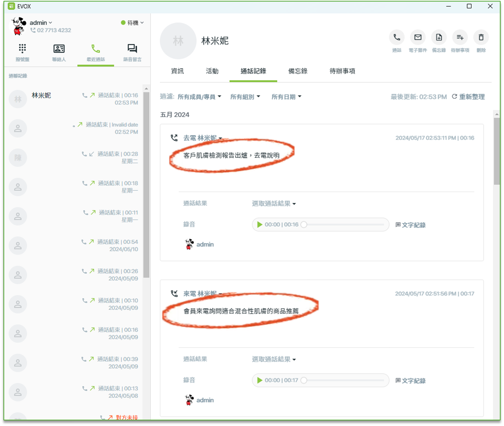
Task: Expand 所有組別 filter dropdown
Action: click(245, 97)
